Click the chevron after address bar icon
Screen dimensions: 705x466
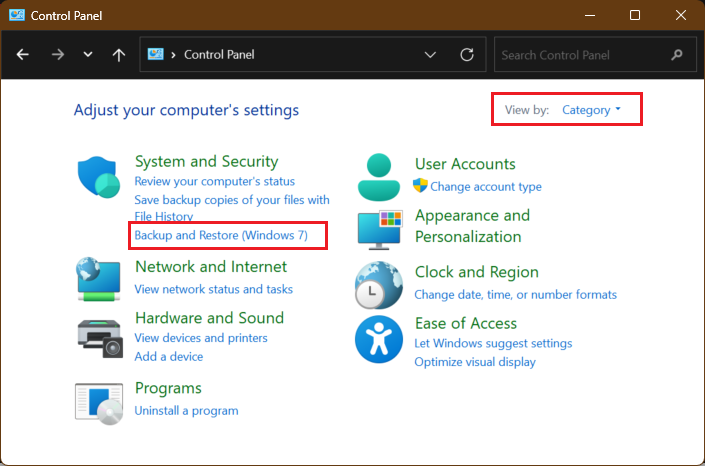[173, 55]
